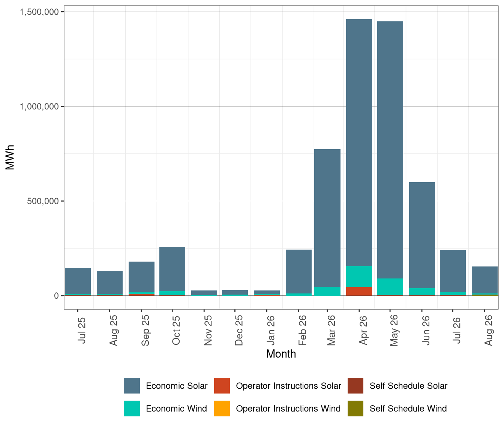Click the Jul 25 Economic Solar bar

78,281
